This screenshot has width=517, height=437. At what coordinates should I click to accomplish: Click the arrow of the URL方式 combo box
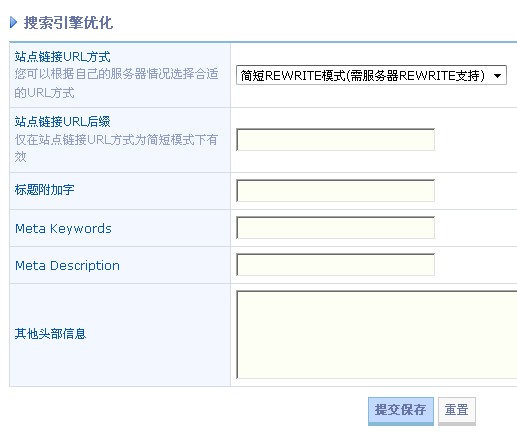[x=497, y=76]
